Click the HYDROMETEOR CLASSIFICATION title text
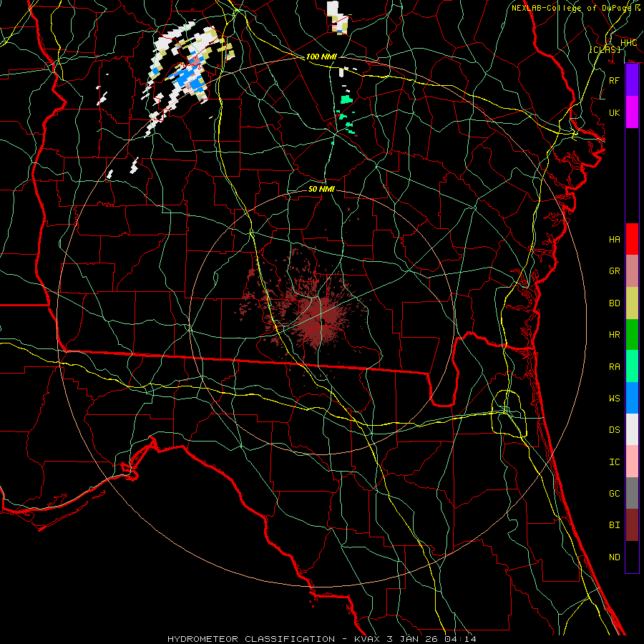 [250, 639]
